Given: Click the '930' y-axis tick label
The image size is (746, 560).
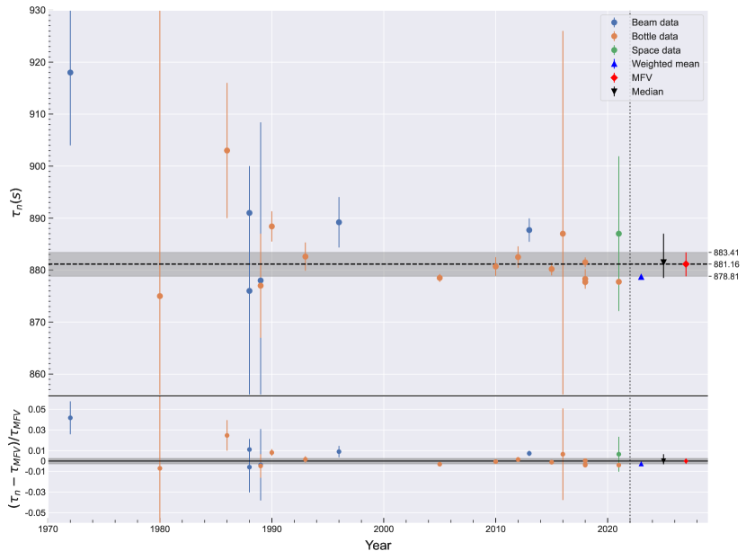Looking at the screenshot, I should coord(37,11).
